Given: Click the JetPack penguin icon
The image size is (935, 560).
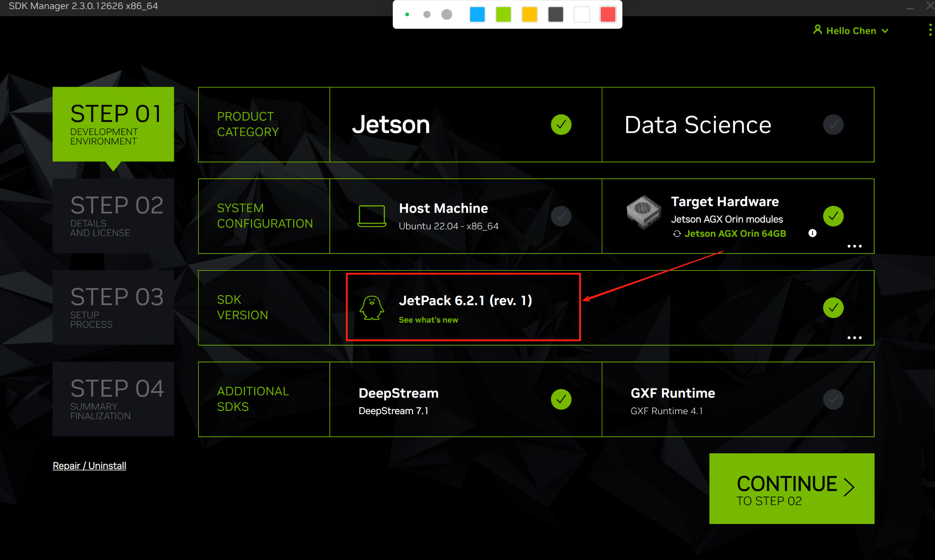Looking at the screenshot, I should 372,308.
